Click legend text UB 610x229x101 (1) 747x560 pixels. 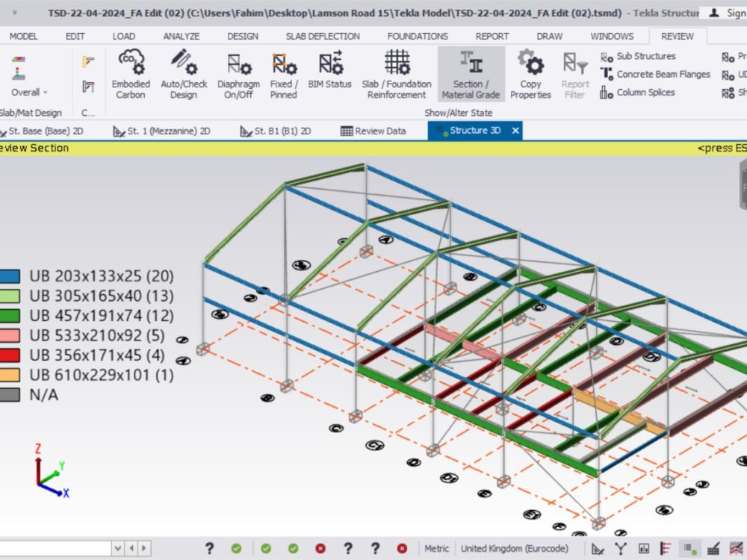tap(102, 376)
